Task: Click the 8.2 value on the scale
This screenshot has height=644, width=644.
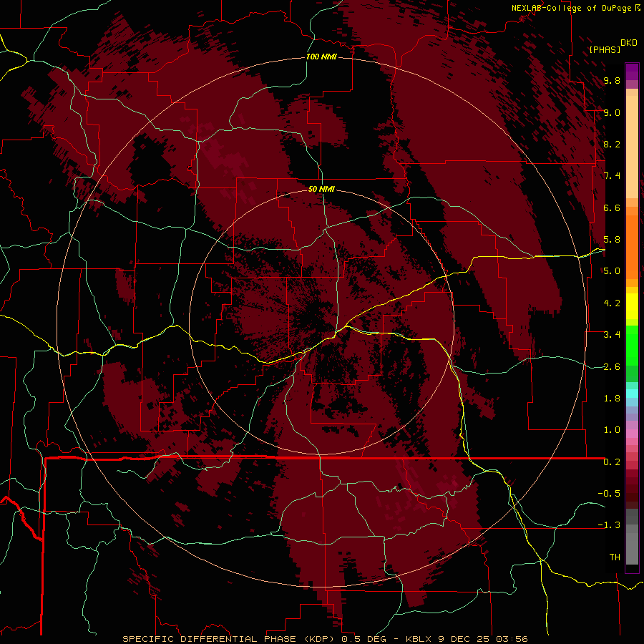Action: [x=612, y=144]
